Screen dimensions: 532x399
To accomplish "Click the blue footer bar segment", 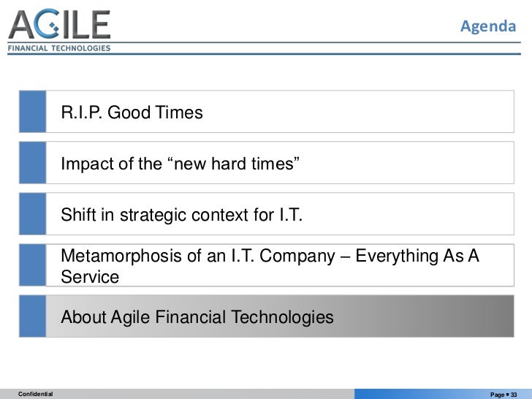I will (x=443, y=394).
